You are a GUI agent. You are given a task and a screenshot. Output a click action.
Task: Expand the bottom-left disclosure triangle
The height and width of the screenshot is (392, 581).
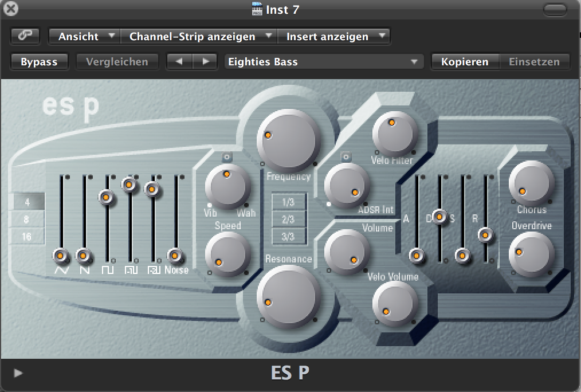point(18,373)
